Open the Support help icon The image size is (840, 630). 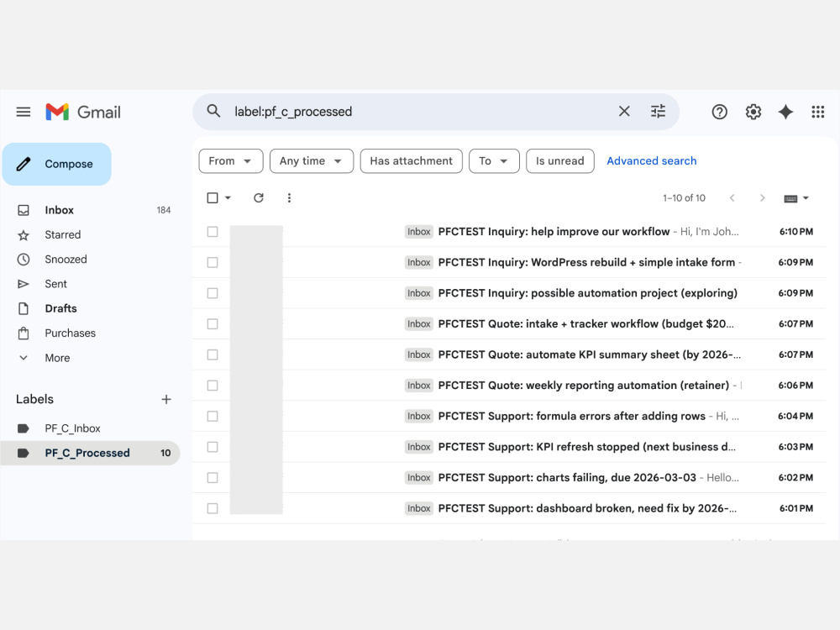pos(720,112)
